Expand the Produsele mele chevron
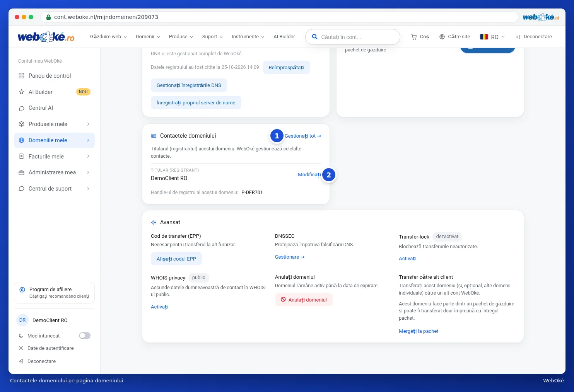 click(88, 124)
